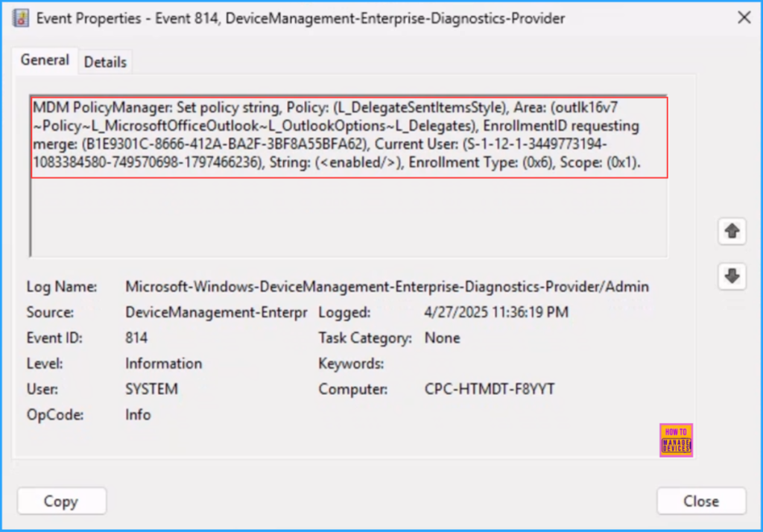
Task: Click the down arrow to view next event
Action: pos(732,276)
